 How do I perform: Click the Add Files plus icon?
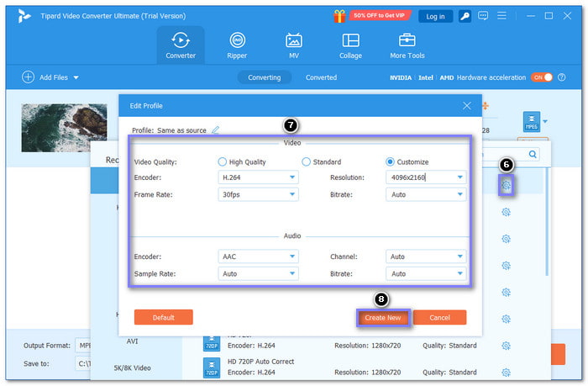pyautogui.click(x=28, y=77)
